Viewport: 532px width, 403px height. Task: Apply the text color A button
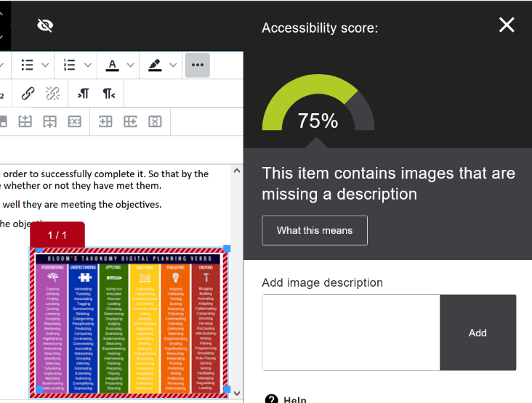[112, 65]
